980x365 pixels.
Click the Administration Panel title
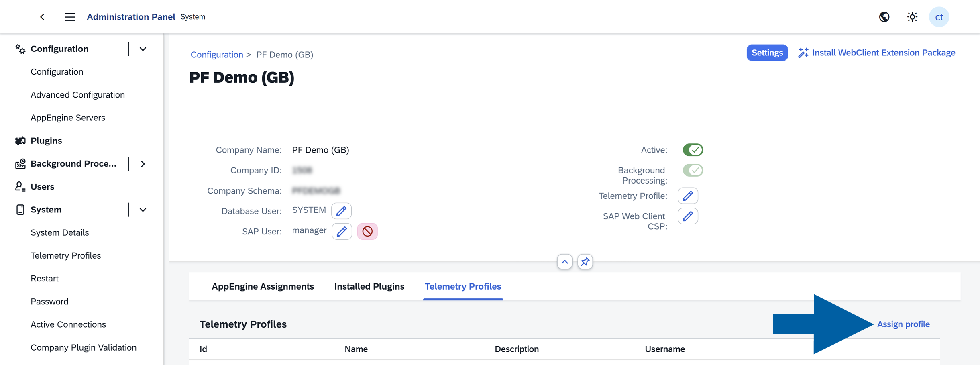click(x=131, y=17)
